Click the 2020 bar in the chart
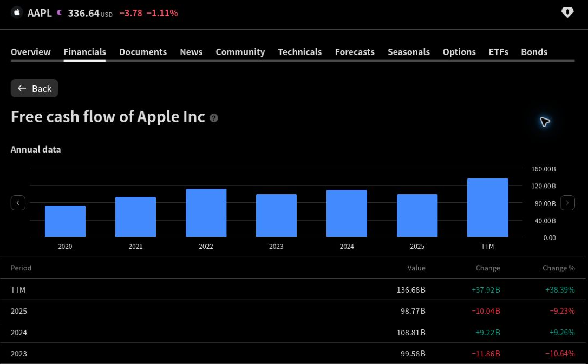The image size is (588, 364). point(66,221)
